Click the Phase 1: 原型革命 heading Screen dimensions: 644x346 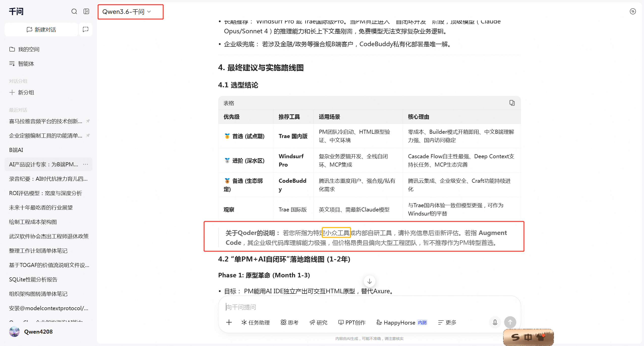coord(264,275)
